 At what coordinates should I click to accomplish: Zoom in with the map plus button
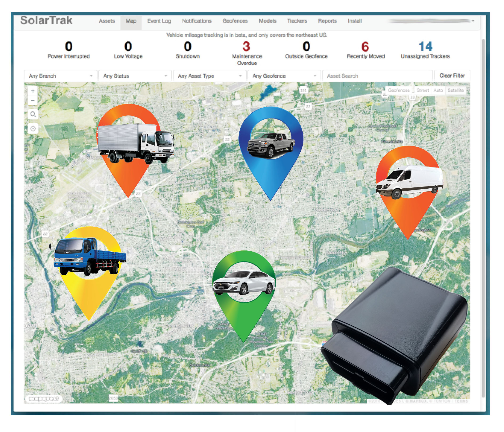pos(33,91)
